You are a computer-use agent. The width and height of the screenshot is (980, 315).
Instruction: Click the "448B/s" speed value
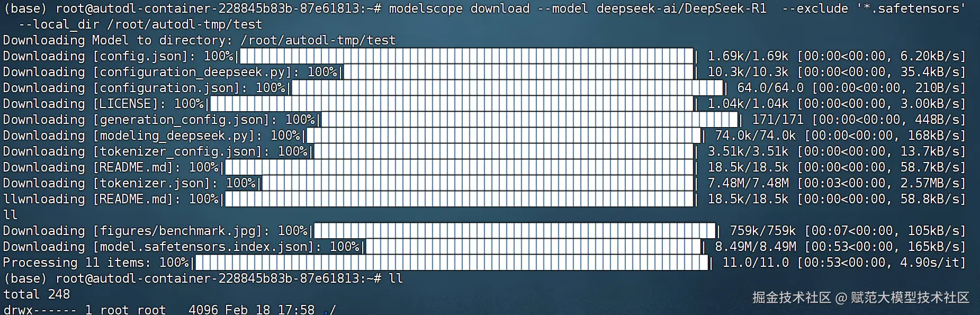(937, 120)
